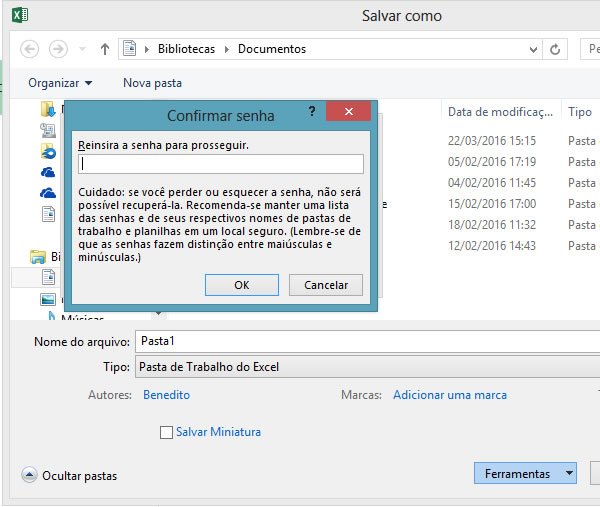Sort by Data de modificação column
Viewport: 600px width, 507px height.
coord(501,112)
